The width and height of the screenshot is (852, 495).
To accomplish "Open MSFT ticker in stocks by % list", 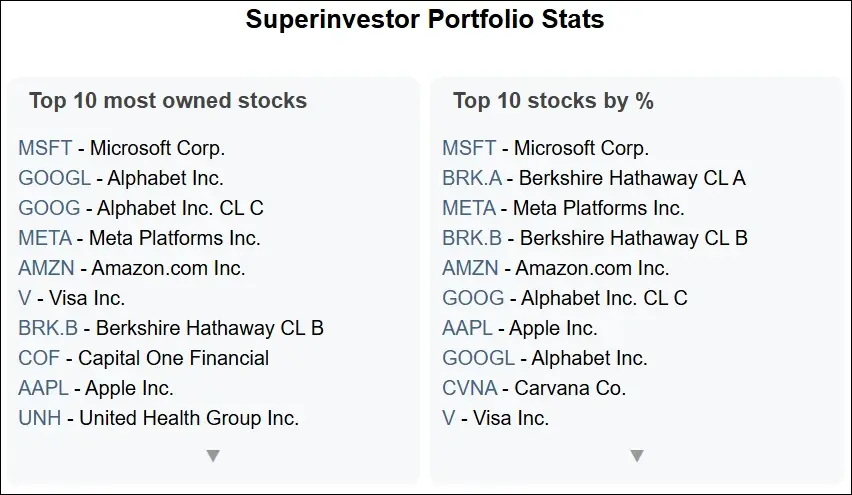I will (x=469, y=148).
